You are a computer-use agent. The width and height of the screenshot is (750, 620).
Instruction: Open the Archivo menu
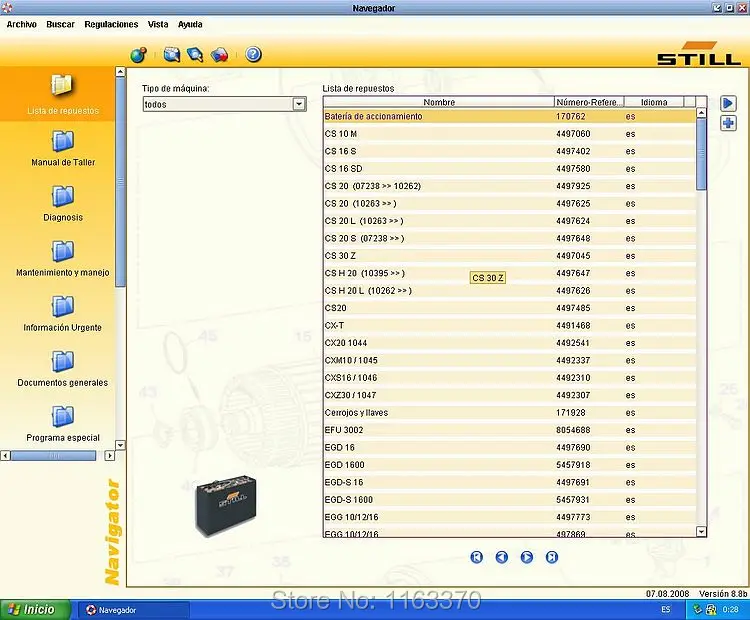click(22, 24)
